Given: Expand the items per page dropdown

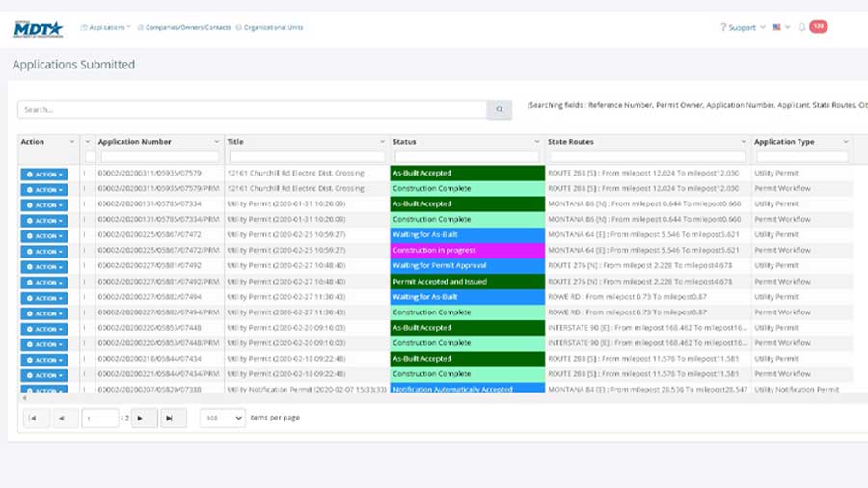Looking at the screenshot, I should 222,418.
